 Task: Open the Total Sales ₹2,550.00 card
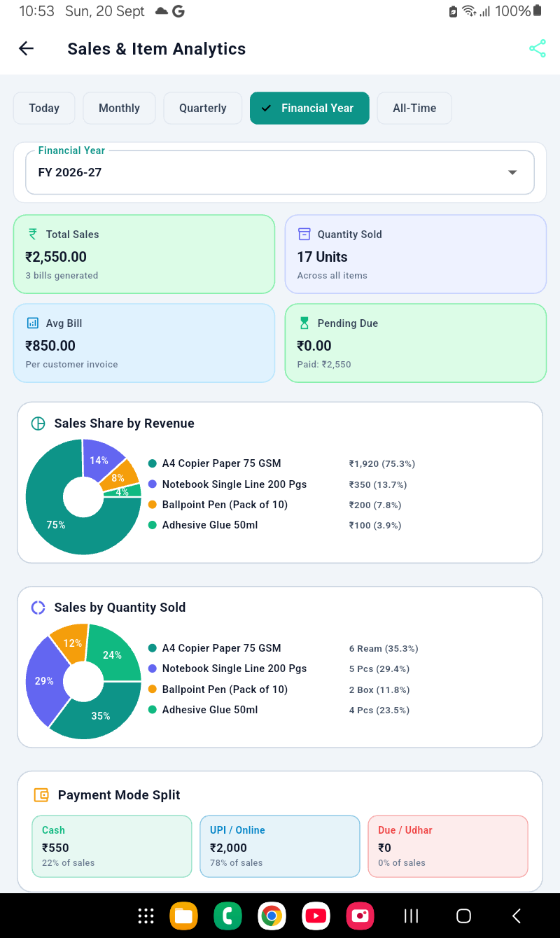(144, 253)
